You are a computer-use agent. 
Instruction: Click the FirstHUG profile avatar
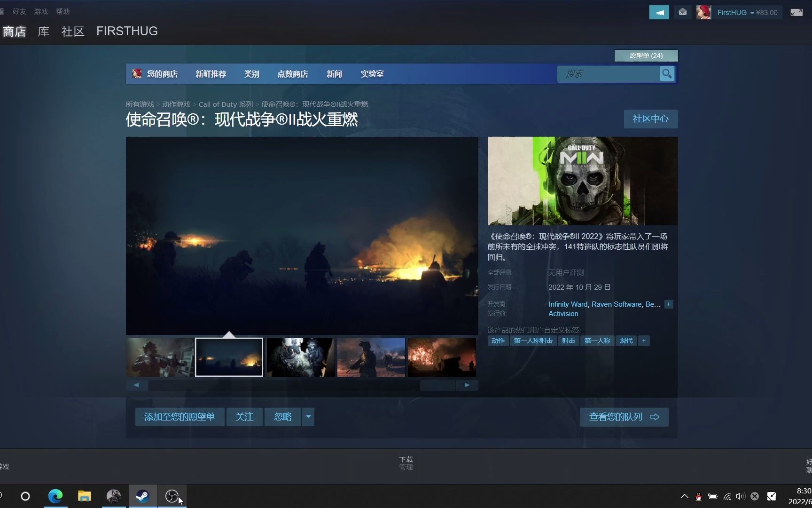point(703,13)
